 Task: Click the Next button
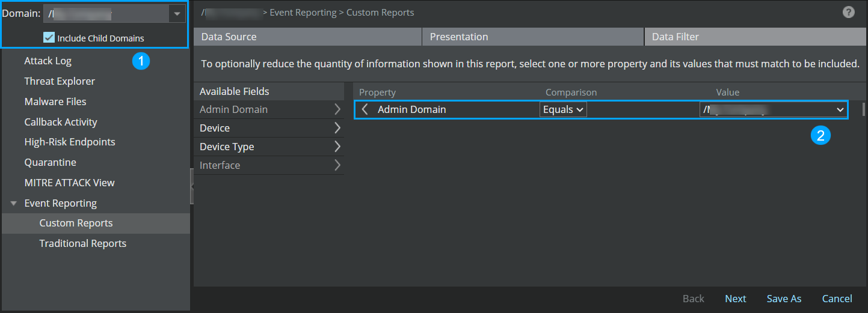pyautogui.click(x=735, y=299)
